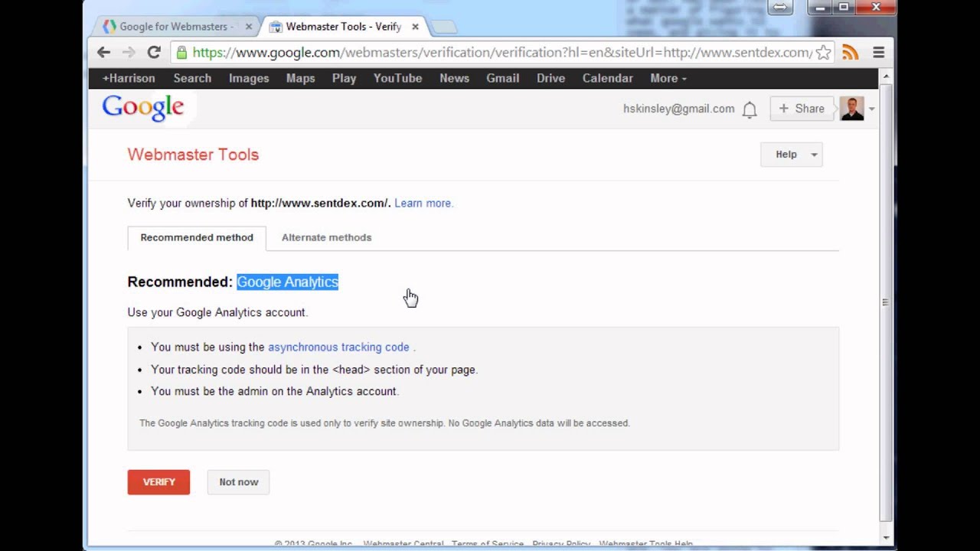The image size is (980, 551).
Task: Open Images in Google bar
Action: [249, 78]
